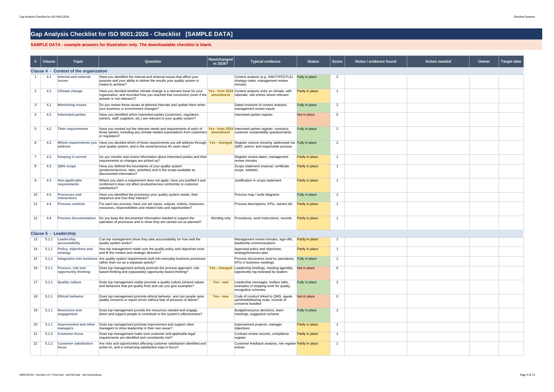Click the 'Process controls' topic cell
Viewport: 554px width, 392px height.
pos(78,209)
